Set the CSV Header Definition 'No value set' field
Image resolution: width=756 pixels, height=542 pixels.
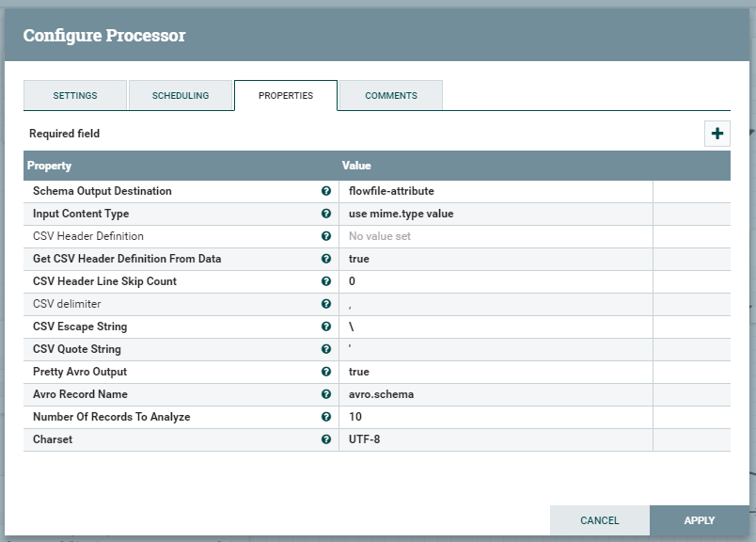click(496, 236)
